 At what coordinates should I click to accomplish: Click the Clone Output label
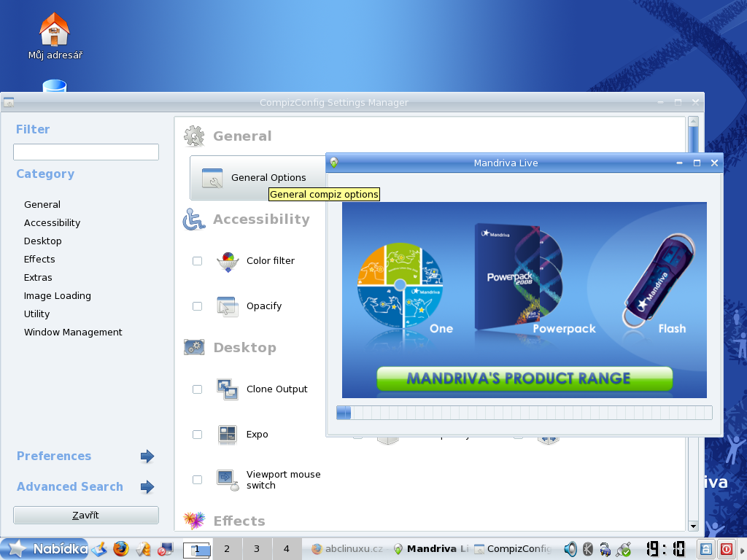tap(276, 389)
